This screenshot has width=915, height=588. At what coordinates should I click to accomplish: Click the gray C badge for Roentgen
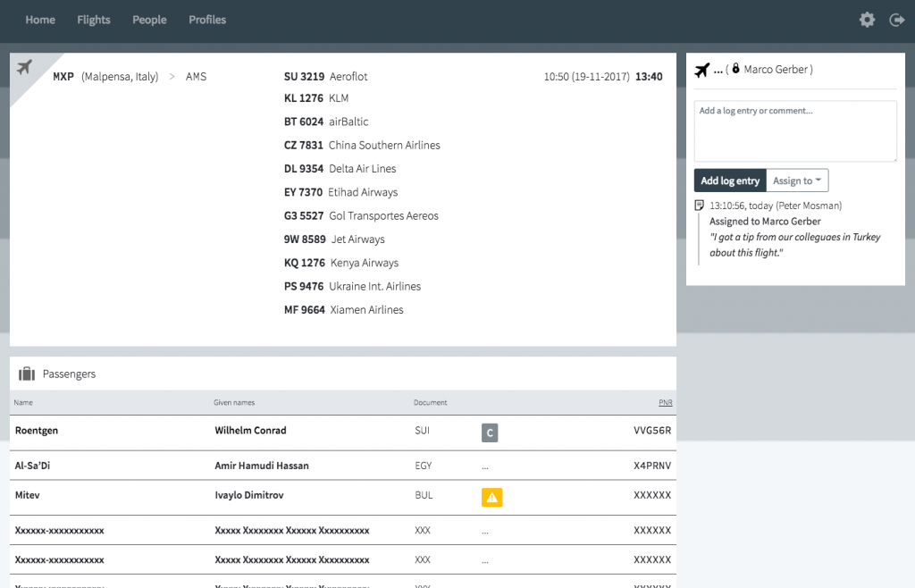point(489,433)
